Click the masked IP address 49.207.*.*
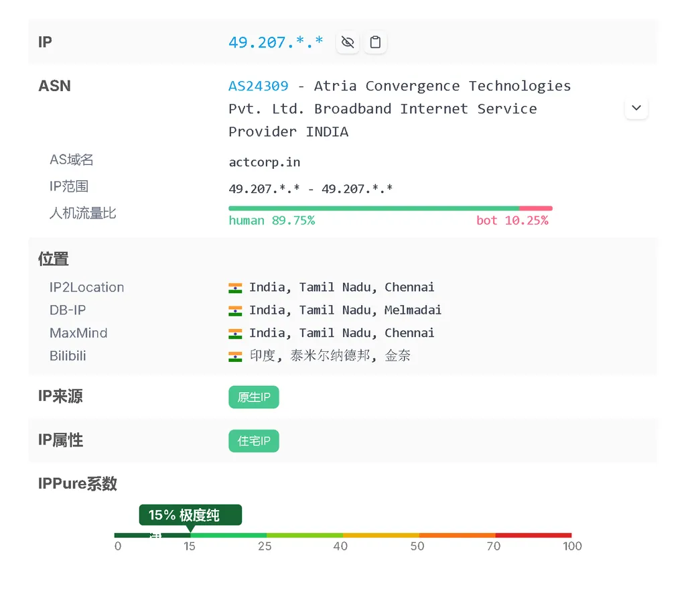Image resolution: width=686 pixels, height=616 pixels. (275, 42)
